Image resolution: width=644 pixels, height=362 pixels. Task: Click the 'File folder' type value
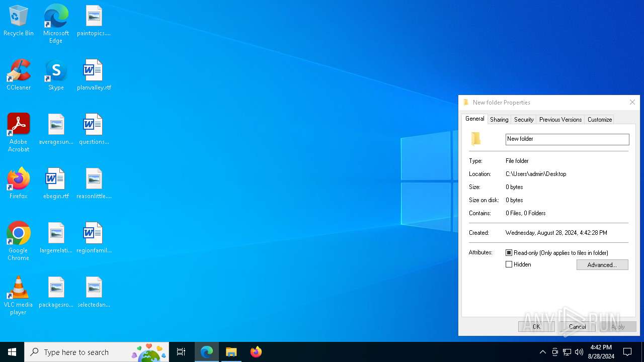click(517, 161)
